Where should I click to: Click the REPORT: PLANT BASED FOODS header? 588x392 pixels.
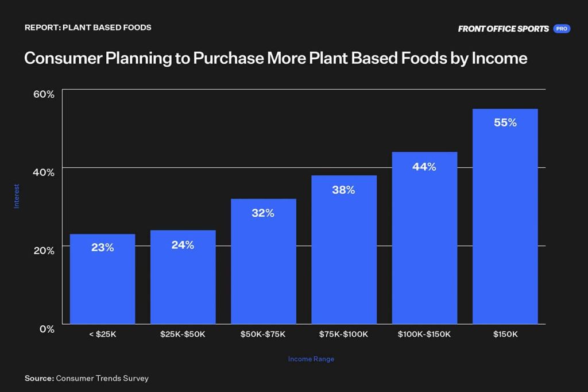click(88, 28)
